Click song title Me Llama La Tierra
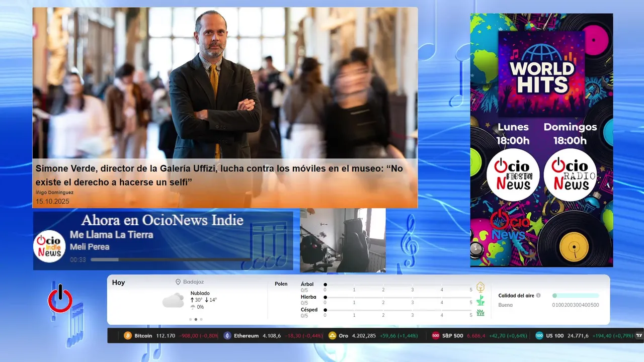 point(111,235)
